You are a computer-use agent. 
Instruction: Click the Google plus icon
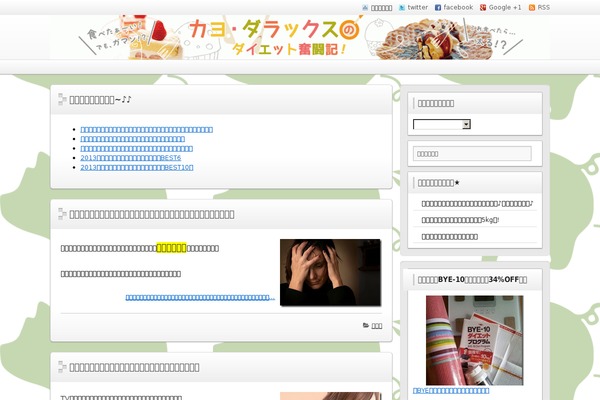click(x=483, y=8)
